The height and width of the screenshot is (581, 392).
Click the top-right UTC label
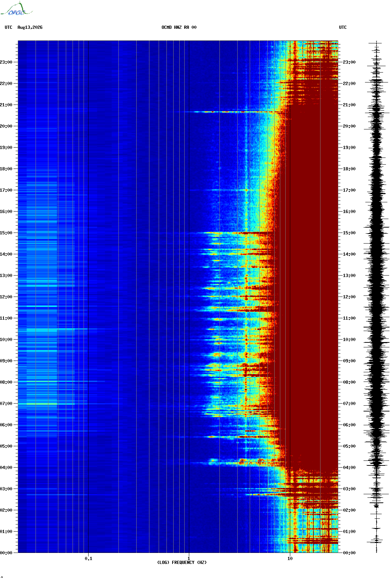pos(343,27)
